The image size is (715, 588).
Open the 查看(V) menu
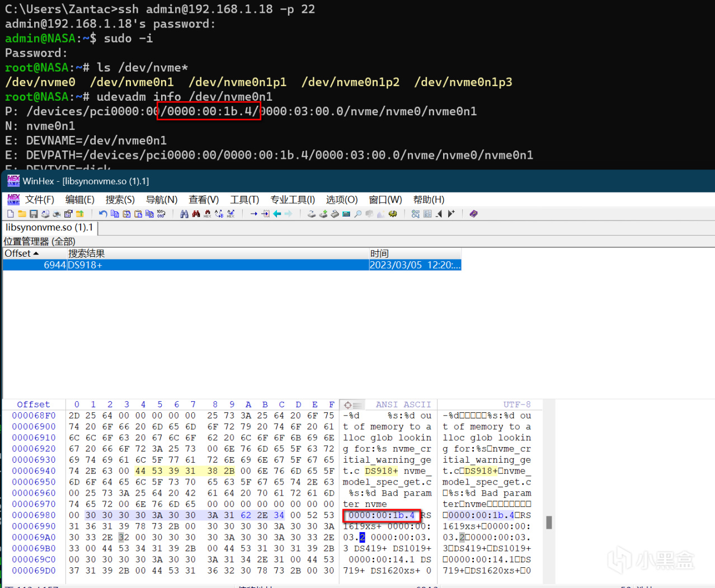pos(204,200)
